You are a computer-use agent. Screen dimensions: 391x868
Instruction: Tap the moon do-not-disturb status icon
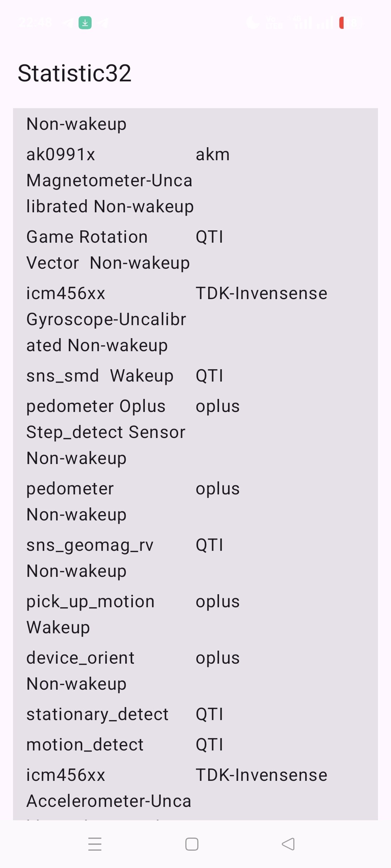pyautogui.click(x=252, y=23)
